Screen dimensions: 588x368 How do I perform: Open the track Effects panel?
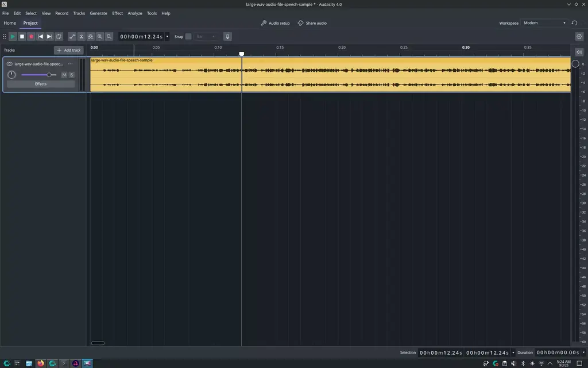(41, 84)
